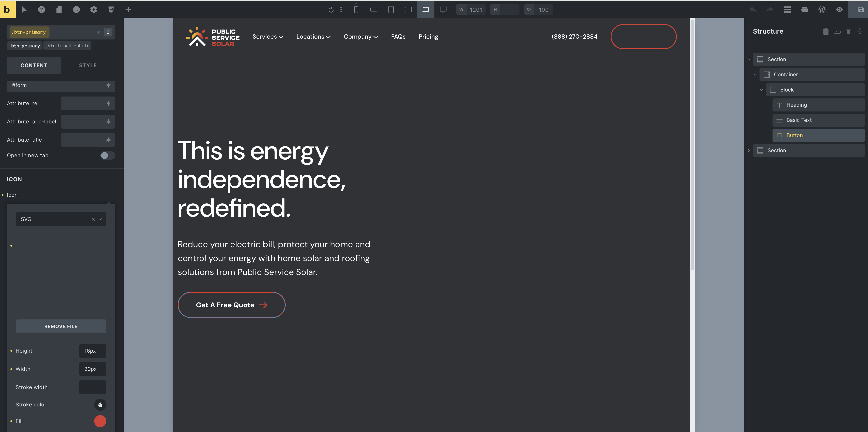The width and height of the screenshot is (868, 432).
Task: Open the Revisions clock icon
Action: coord(76,9)
